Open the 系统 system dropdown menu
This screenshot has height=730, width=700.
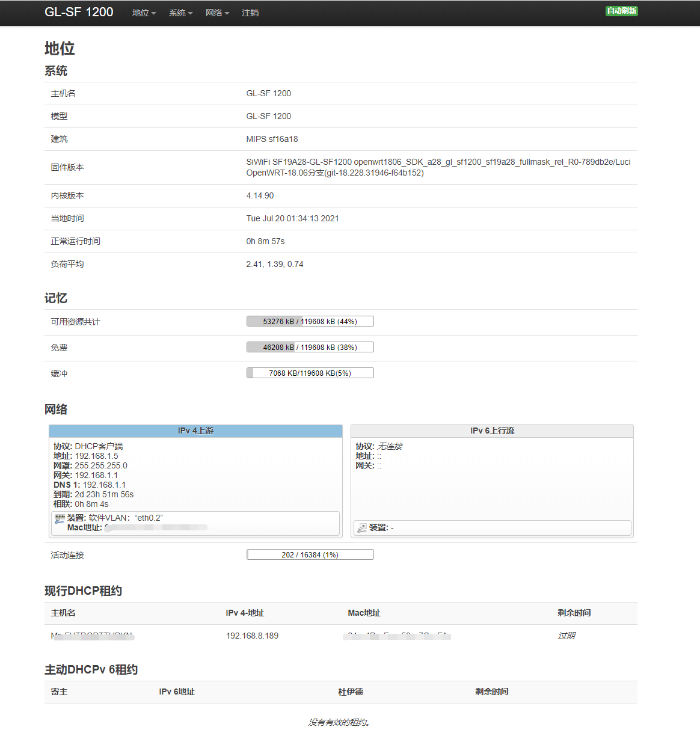pyautogui.click(x=180, y=13)
